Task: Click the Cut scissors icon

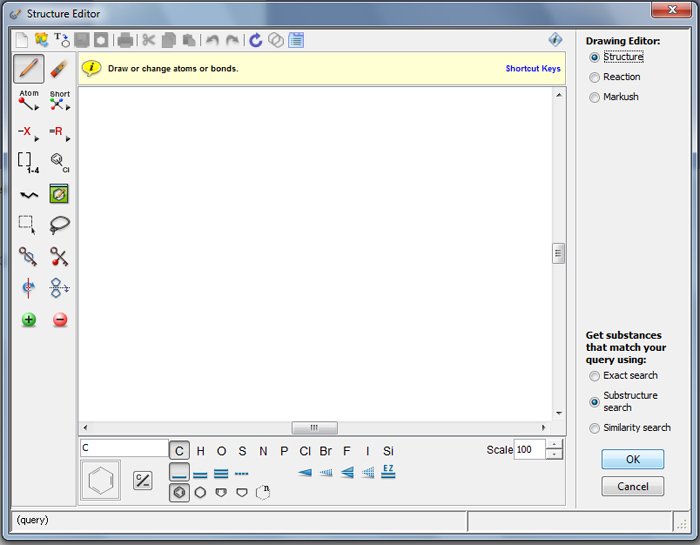Action: pos(149,40)
